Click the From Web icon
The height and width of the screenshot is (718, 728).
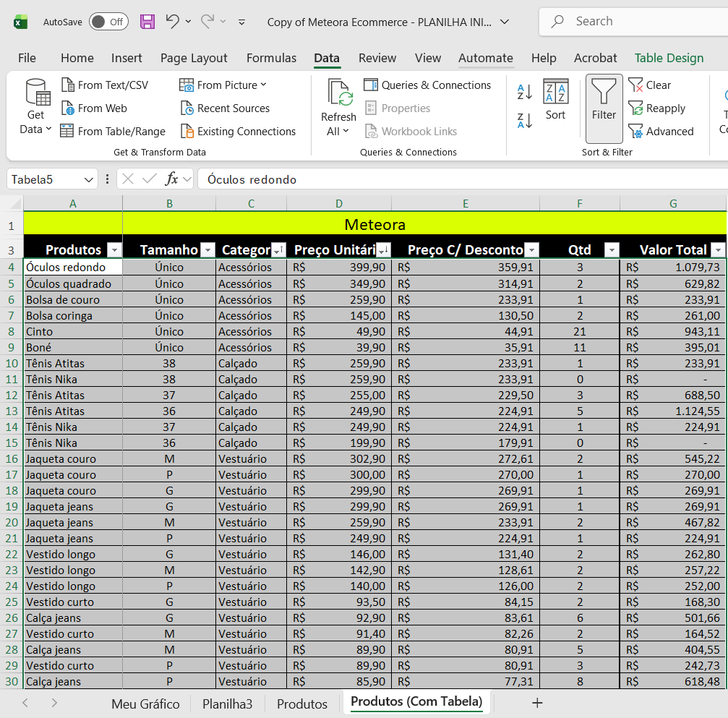pos(68,108)
